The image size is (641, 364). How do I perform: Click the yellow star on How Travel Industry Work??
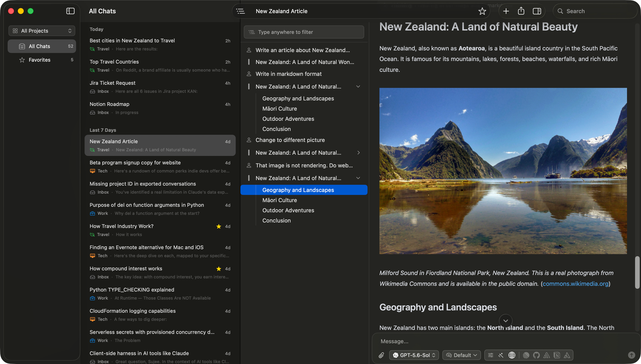(219, 226)
